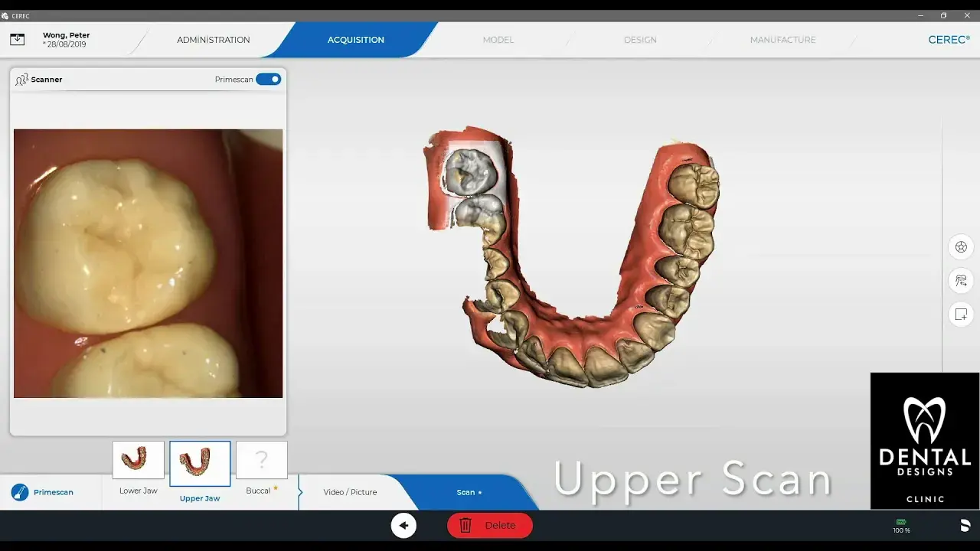The width and height of the screenshot is (980, 551).
Task: Switch to the ADMINISTRATION phase
Action: 214,39
